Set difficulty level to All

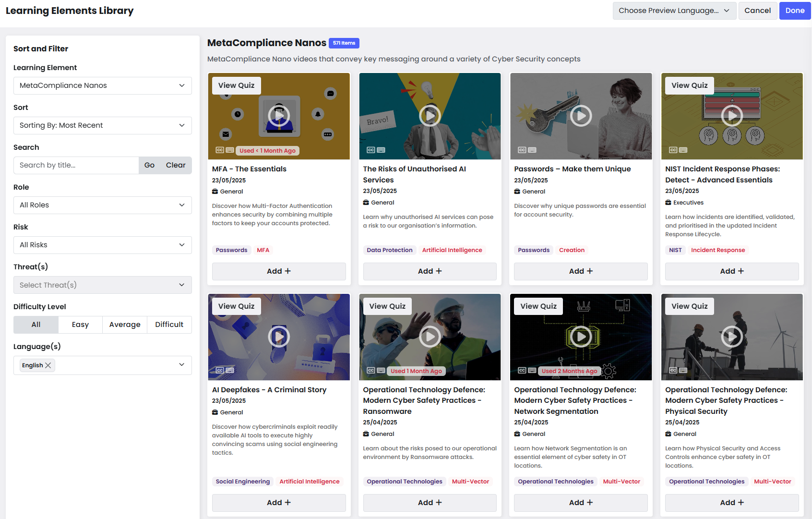click(x=36, y=325)
